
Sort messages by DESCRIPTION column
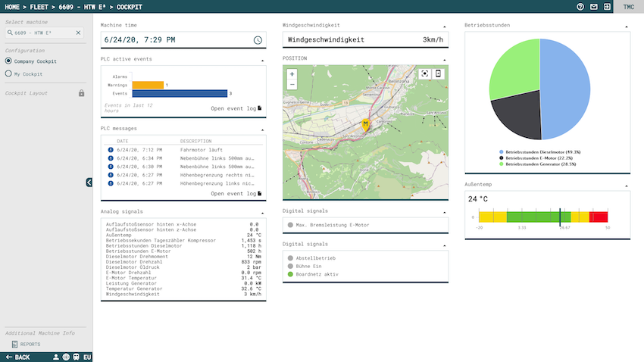coord(196,141)
